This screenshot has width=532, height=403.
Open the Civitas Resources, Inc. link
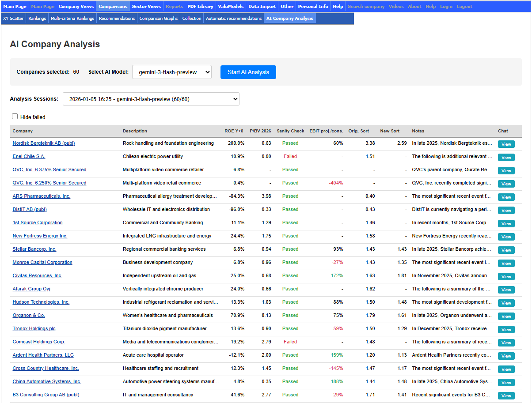38,275
